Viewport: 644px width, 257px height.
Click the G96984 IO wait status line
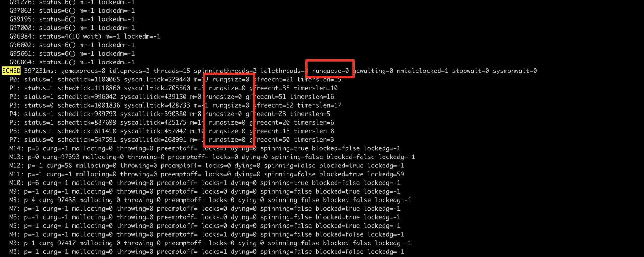coord(85,36)
